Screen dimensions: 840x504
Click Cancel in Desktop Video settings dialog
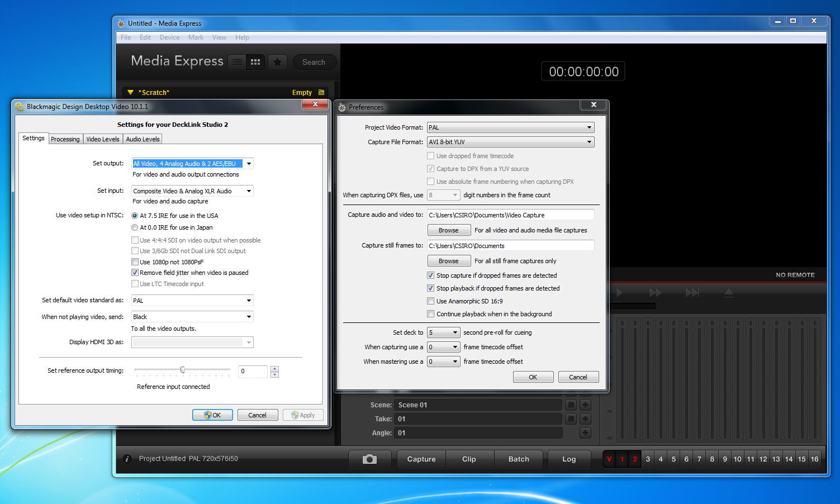(x=258, y=415)
